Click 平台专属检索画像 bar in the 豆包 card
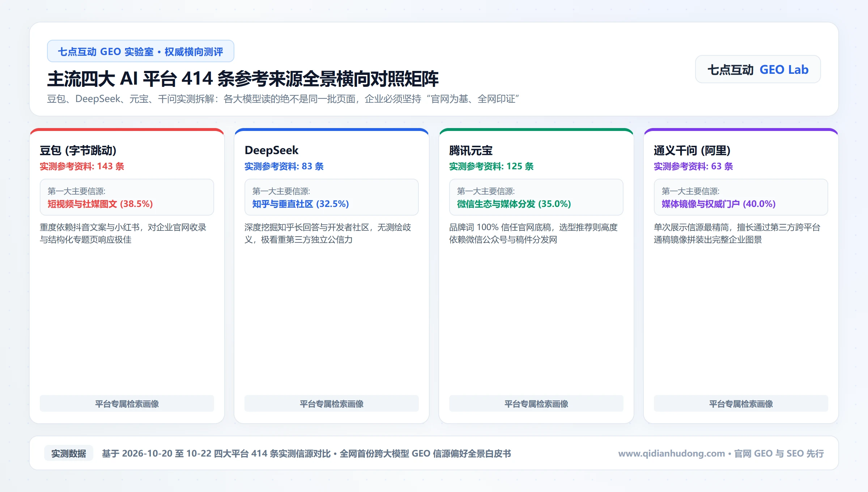 (127, 403)
